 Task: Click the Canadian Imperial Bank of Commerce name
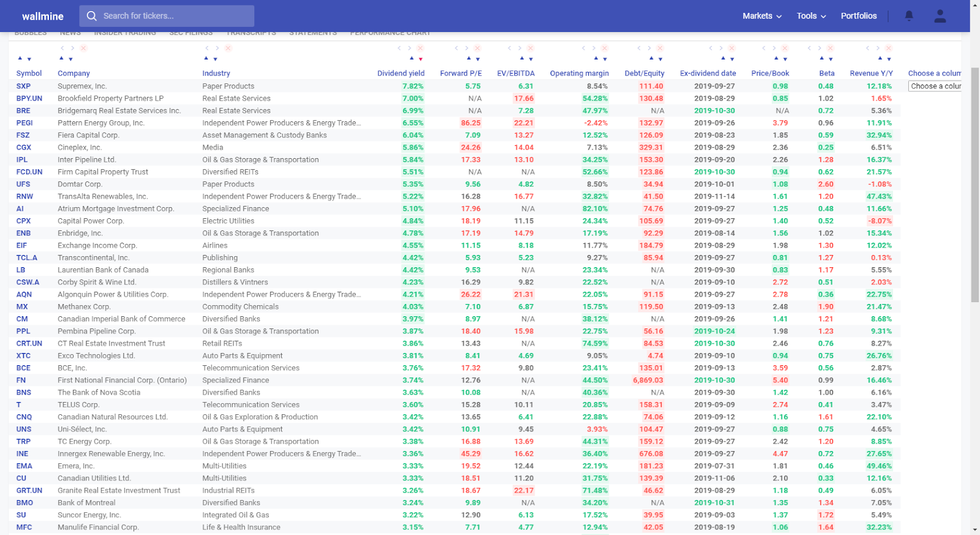click(121, 319)
